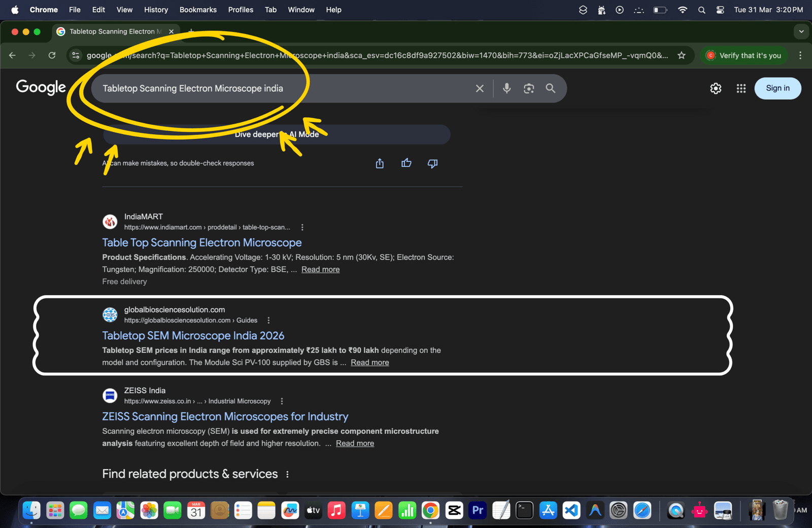
Task: Click Dive deeper in AI Mode button
Action: click(277, 134)
